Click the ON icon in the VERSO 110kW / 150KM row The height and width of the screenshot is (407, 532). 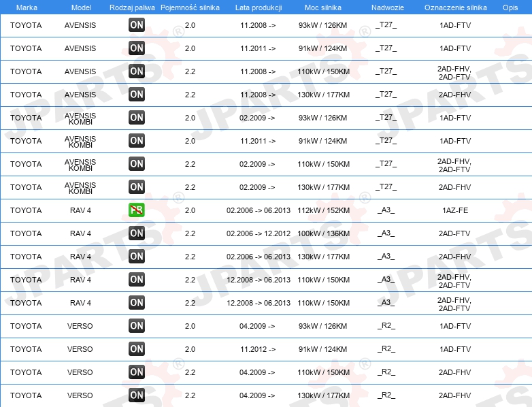[137, 372]
